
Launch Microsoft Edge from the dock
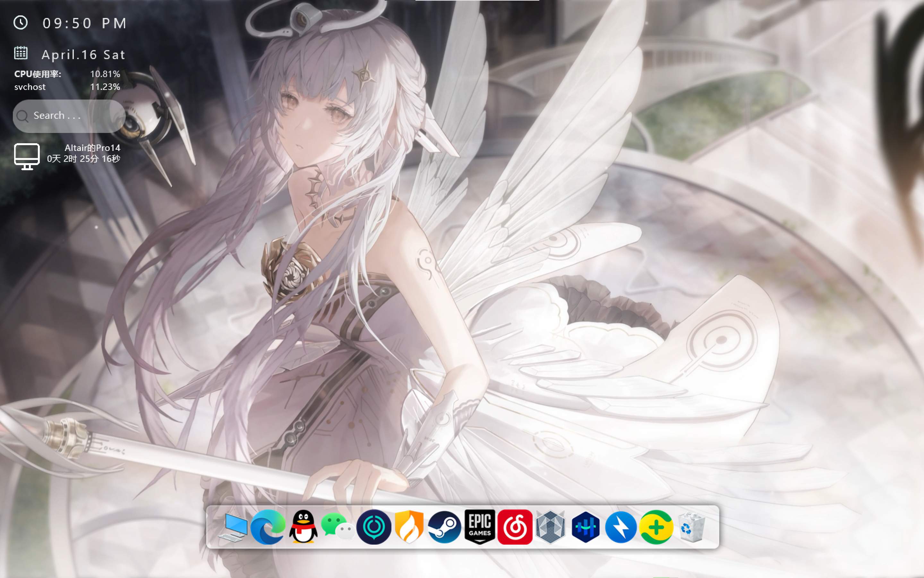[x=268, y=527]
